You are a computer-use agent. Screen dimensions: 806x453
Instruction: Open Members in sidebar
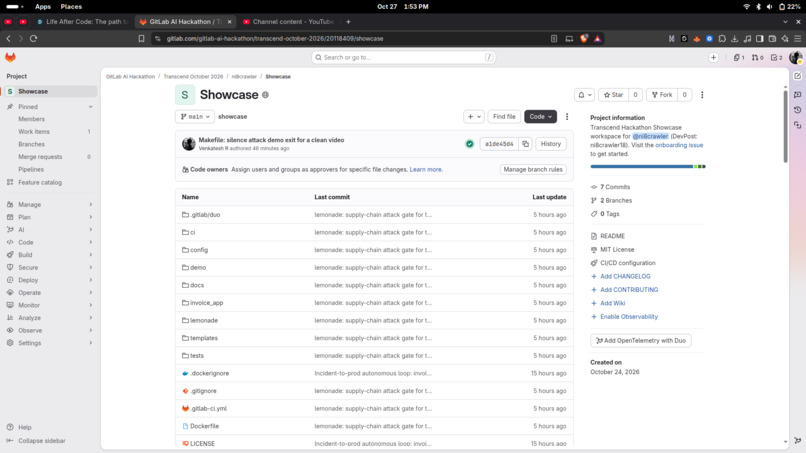coord(31,119)
